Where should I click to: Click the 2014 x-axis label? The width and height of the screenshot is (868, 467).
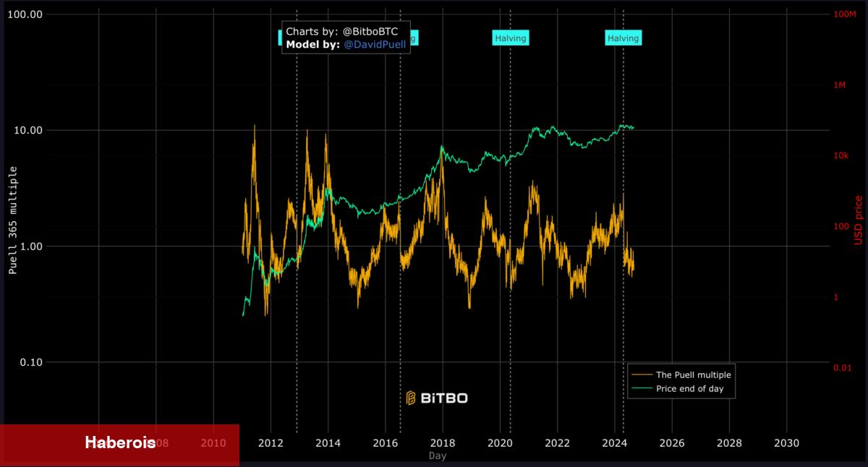(328, 442)
